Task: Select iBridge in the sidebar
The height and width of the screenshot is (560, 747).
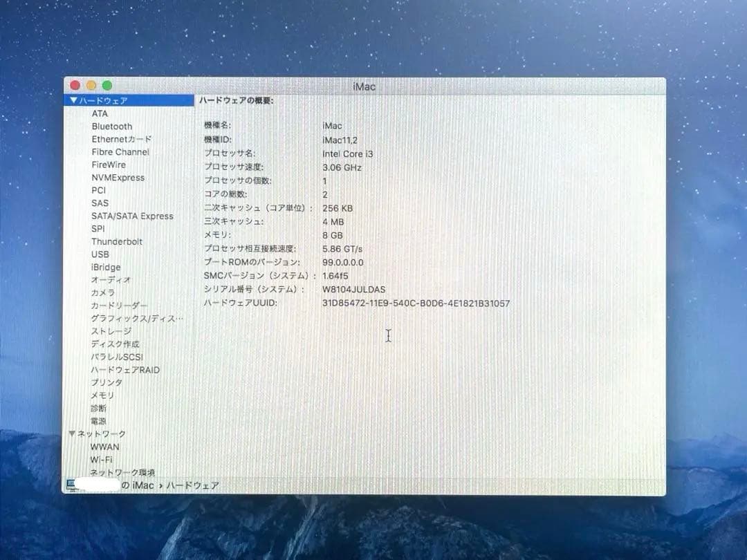Action: [x=106, y=267]
